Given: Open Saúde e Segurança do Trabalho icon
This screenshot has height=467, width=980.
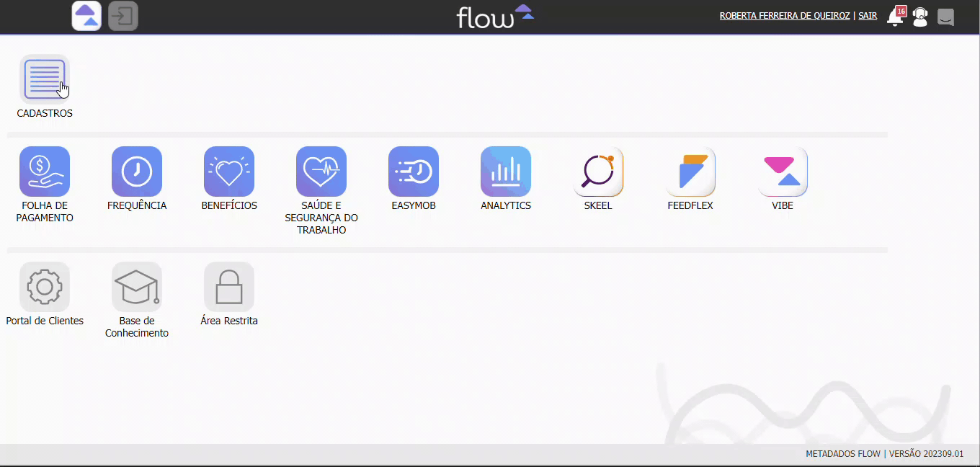Looking at the screenshot, I should pyautogui.click(x=321, y=172).
